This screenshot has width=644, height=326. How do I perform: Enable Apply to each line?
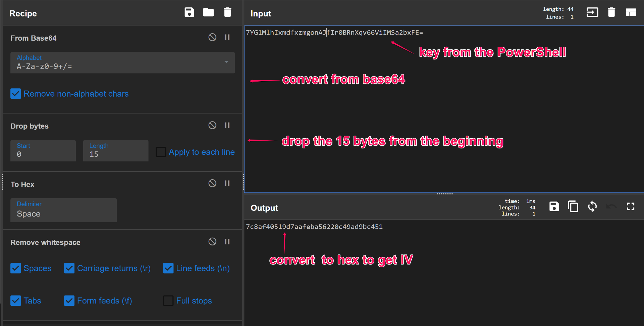(161, 152)
